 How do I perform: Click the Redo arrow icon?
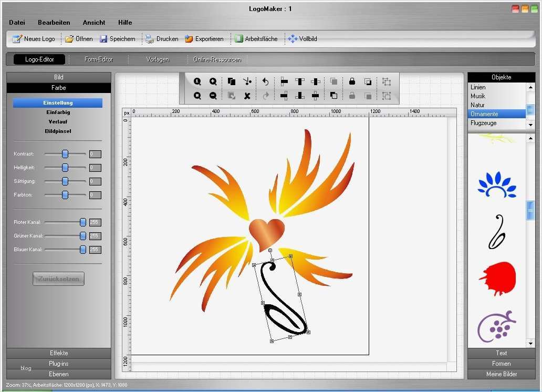pos(266,95)
